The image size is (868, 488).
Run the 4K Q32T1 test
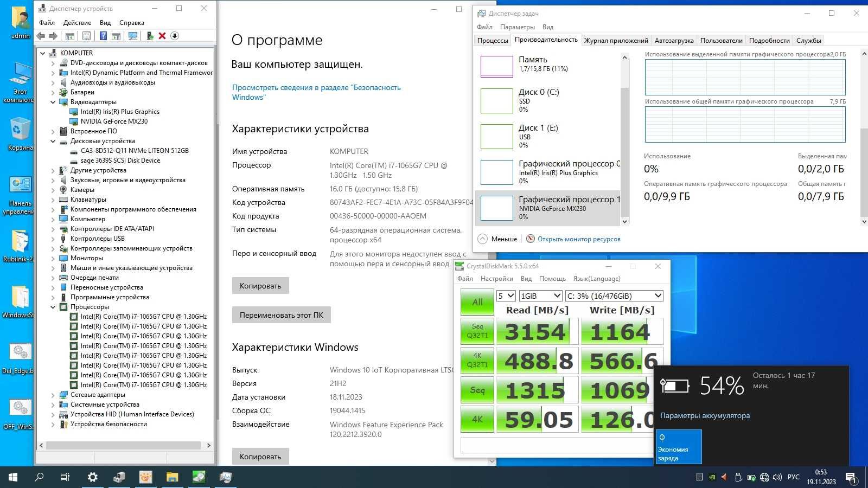(x=477, y=361)
